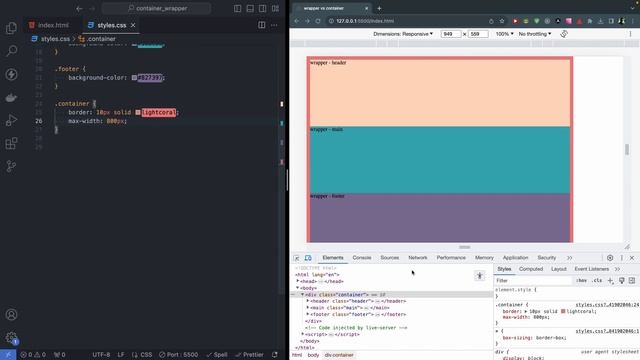Open the lightcoral color swatch in editor

click(x=138, y=112)
